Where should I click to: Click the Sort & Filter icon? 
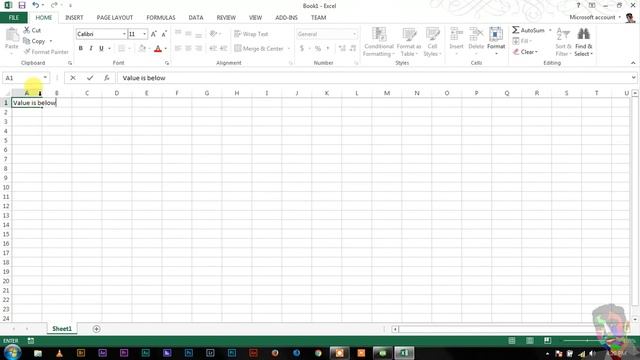click(x=563, y=35)
